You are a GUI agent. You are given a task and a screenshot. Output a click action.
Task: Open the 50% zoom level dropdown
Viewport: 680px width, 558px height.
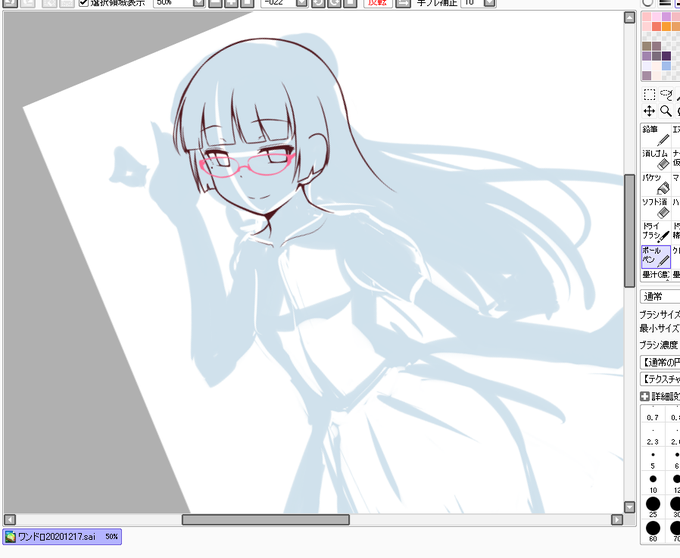pos(199,3)
